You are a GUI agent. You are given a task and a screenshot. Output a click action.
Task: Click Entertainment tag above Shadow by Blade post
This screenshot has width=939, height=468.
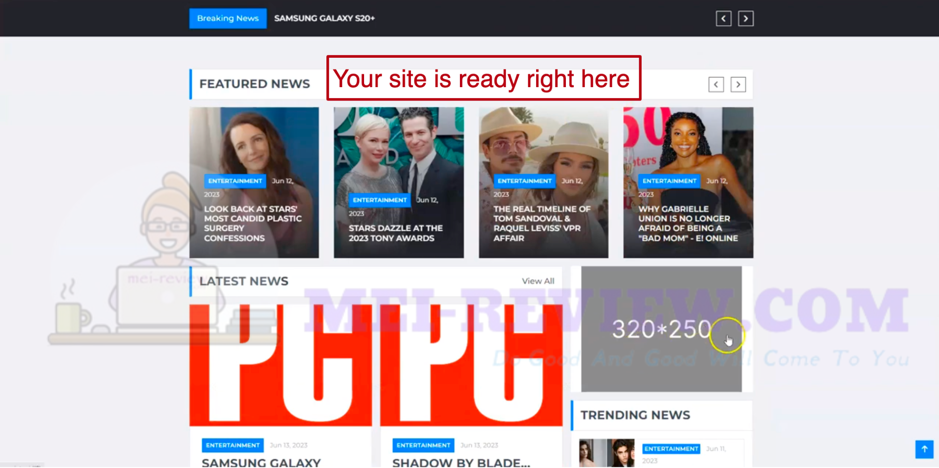pyautogui.click(x=423, y=445)
